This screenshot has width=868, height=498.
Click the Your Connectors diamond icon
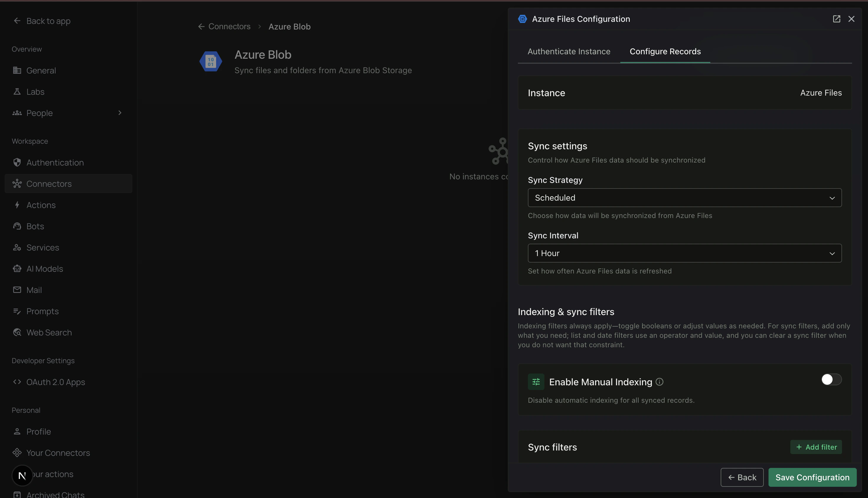(x=17, y=453)
